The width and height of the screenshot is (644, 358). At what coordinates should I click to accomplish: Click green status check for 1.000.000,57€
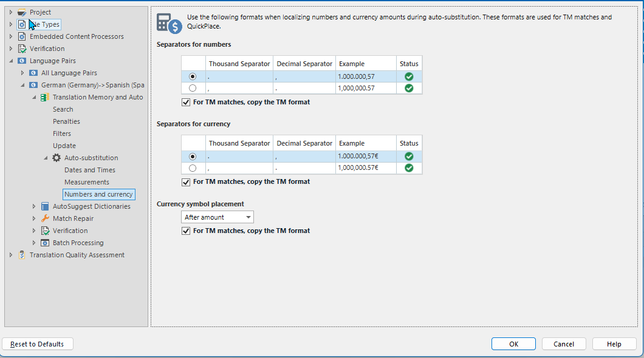coord(409,156)
